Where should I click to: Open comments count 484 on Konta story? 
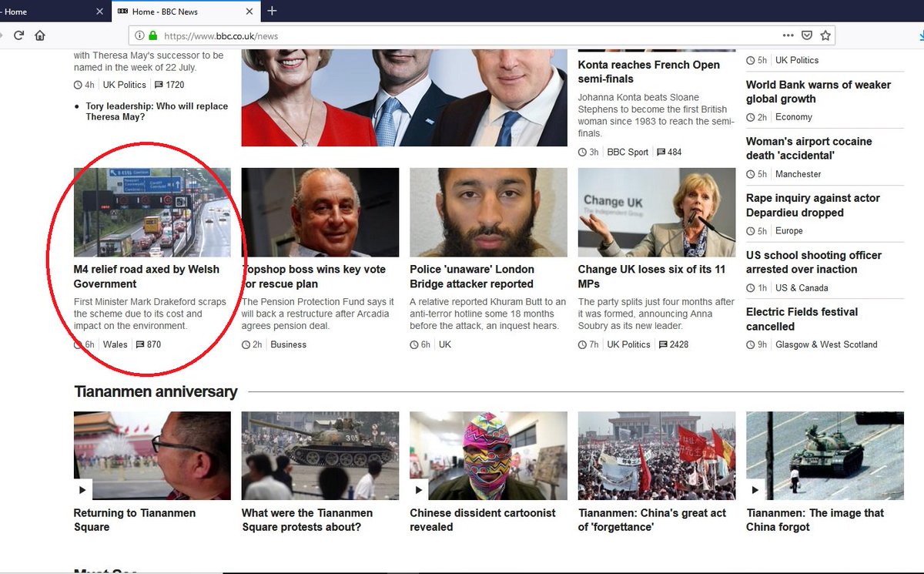pos(669,153)
